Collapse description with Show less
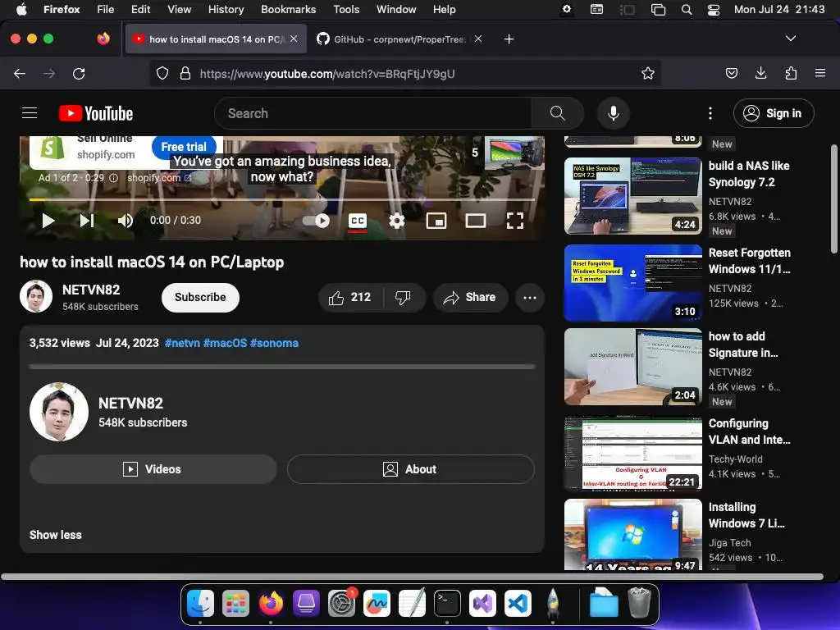 pyautogui.click(x=56, y=535)
